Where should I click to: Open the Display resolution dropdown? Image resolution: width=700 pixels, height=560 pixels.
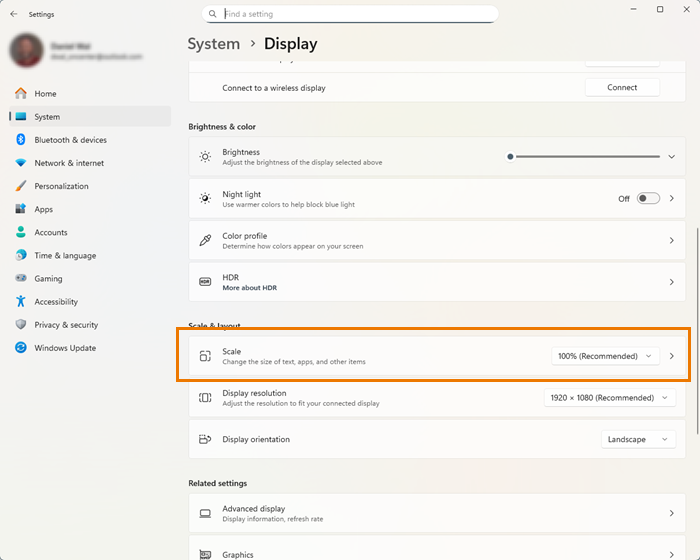[610, 397]
